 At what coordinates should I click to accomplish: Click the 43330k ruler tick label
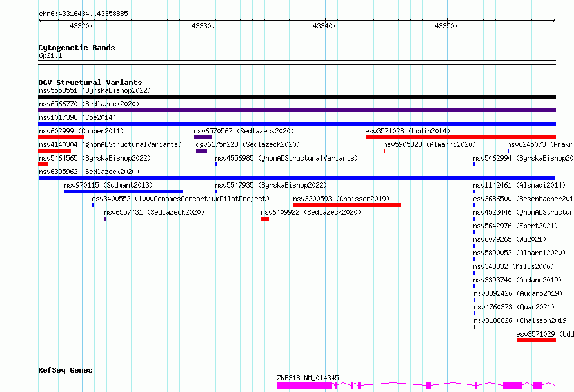(203, 26)
